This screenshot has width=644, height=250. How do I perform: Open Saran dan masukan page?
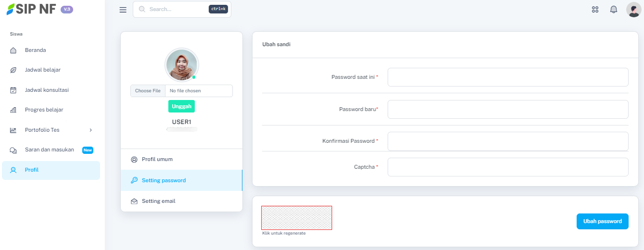tap(49, 150)
